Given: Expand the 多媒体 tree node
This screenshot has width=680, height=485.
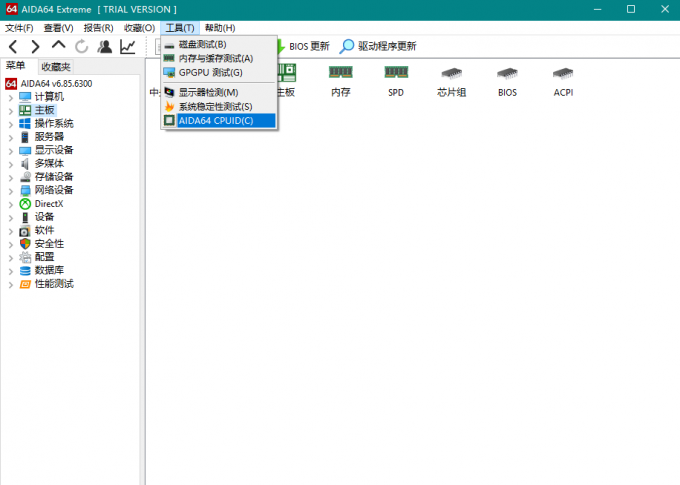Looking at the screenshot, I should click(x=11, y=164).
